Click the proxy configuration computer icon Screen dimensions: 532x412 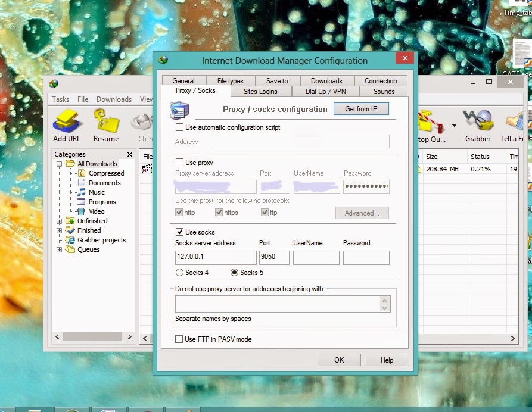(x=179, y=110)
